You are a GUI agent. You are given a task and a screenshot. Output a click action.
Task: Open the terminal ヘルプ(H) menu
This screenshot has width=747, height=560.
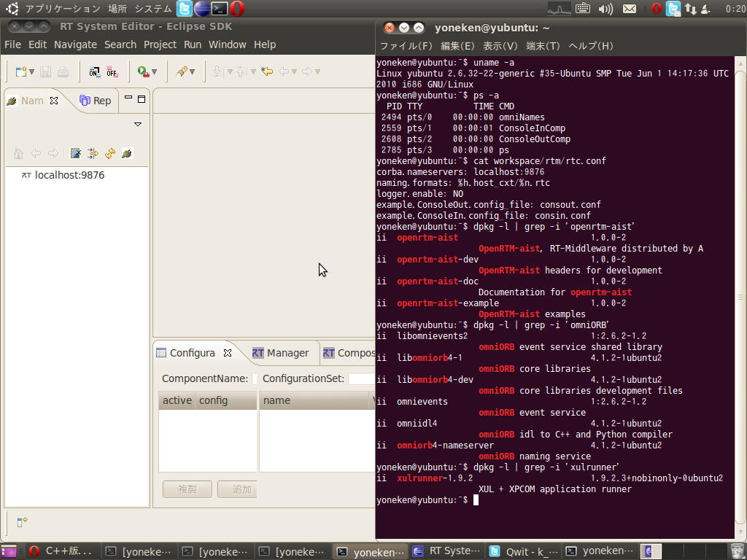click(x=591, y=46)
